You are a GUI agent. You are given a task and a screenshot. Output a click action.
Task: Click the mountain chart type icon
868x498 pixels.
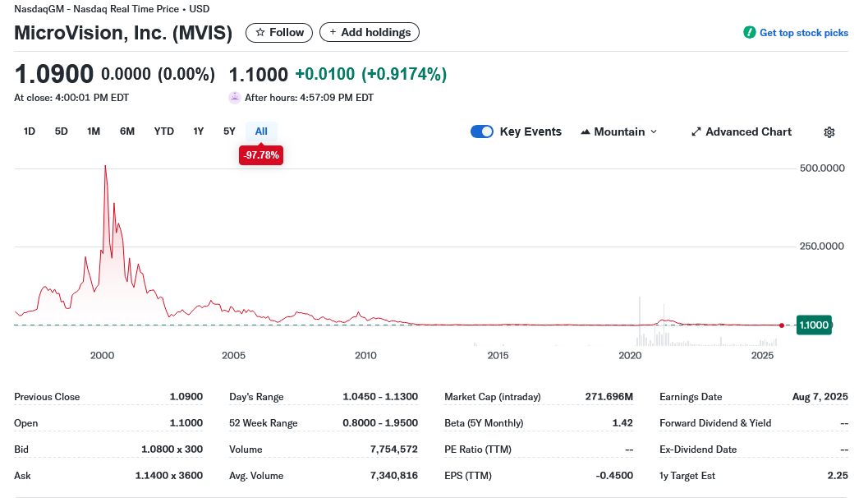click(x=586, y=131)
